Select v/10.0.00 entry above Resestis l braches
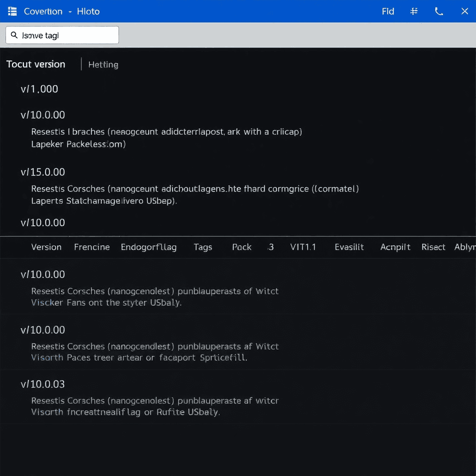The height and width of the screenshot is (476, 476). (x=43, y=115)
